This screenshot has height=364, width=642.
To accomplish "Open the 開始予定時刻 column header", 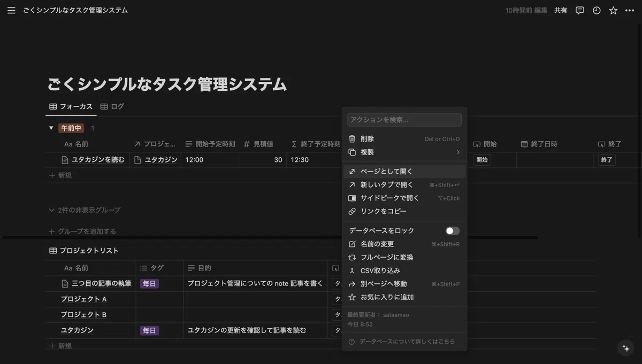I will (210, 144).
